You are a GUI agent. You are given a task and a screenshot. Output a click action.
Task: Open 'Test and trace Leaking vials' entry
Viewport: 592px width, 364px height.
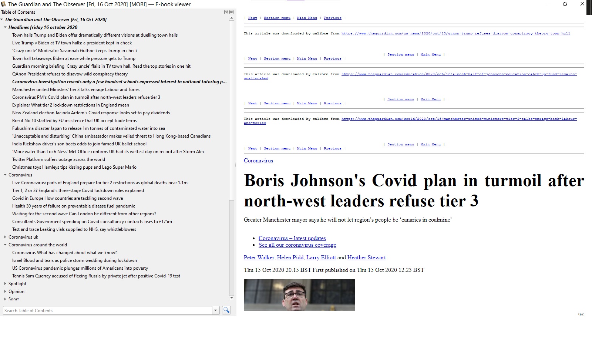coord(74,229)
